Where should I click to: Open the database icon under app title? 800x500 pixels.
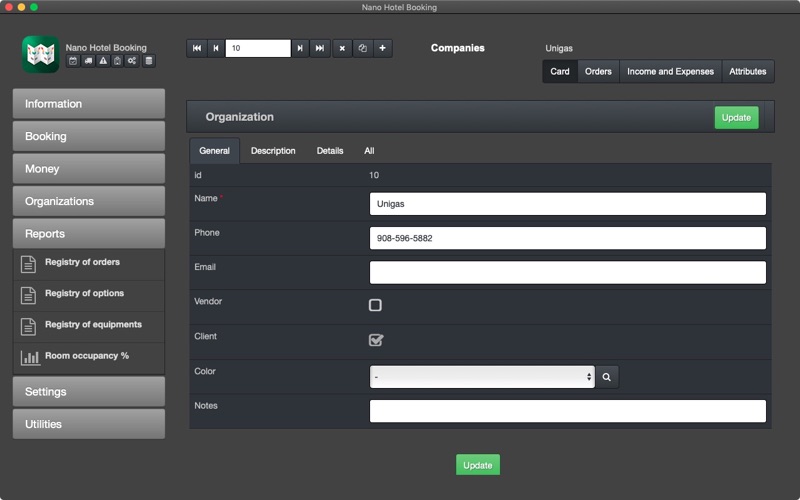[148, 61]
